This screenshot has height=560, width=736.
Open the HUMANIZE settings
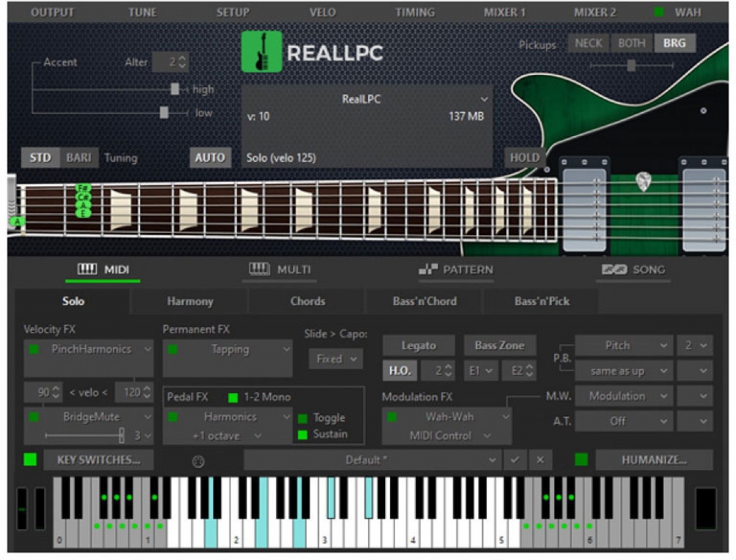[x=654, y=460]
